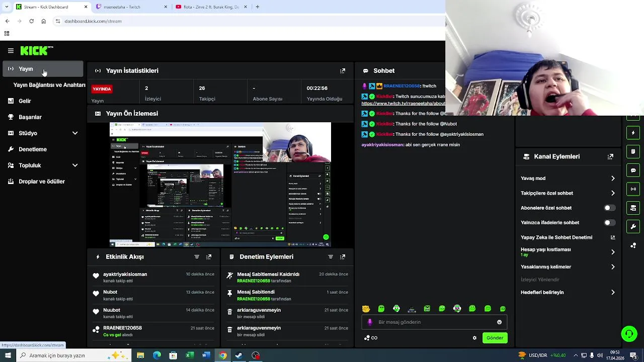Switch to rraenestaha - Twitch browser tab
The image size is (644, 362).
click(132, 7)
